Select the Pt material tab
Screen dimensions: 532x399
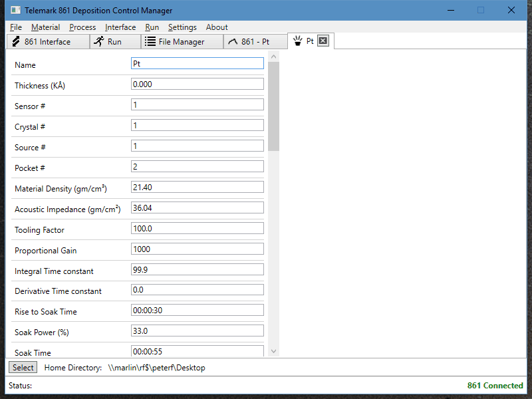coord(310,41)
